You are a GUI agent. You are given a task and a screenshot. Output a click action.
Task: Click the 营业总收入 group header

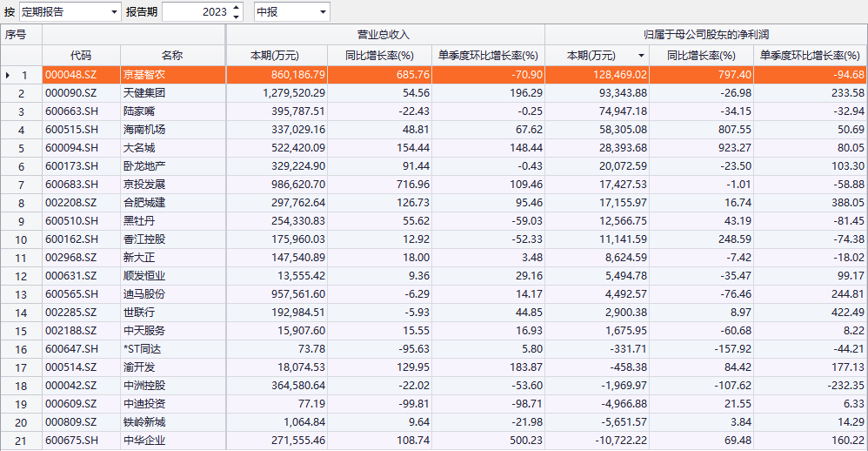click(x=384, y=35)
